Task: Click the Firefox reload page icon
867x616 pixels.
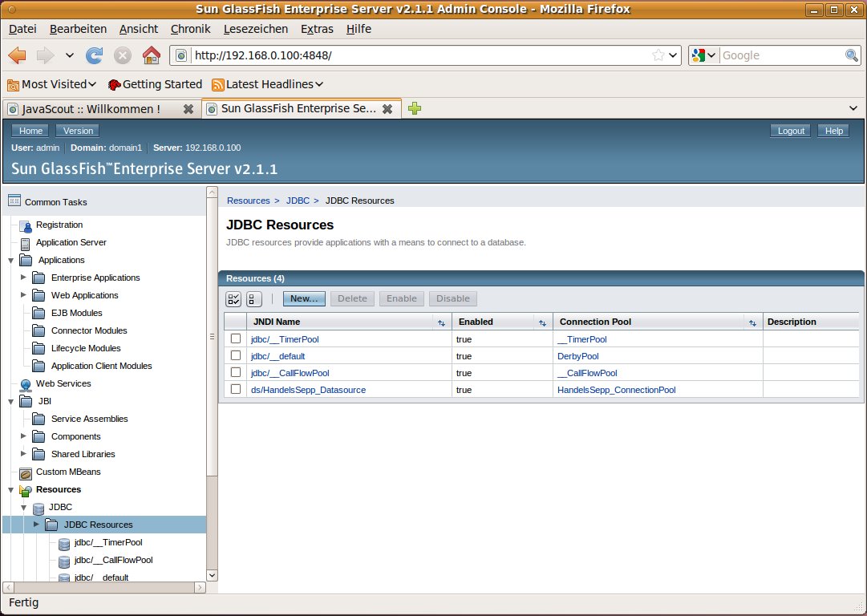Action: pyautogui.click(x=95, y=55)
